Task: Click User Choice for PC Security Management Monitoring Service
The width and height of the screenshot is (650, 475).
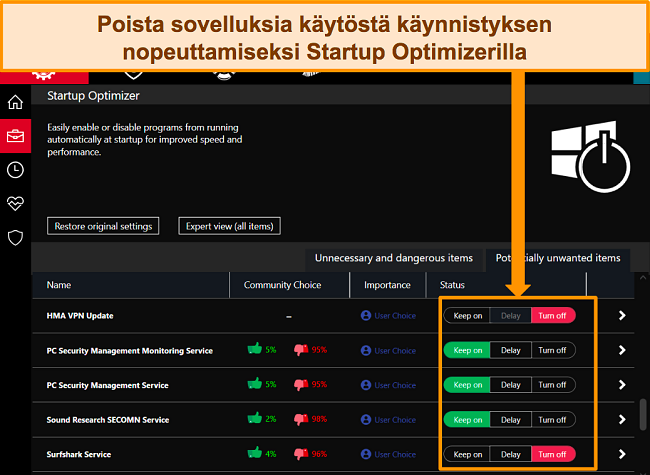Action: pos(395,351)
